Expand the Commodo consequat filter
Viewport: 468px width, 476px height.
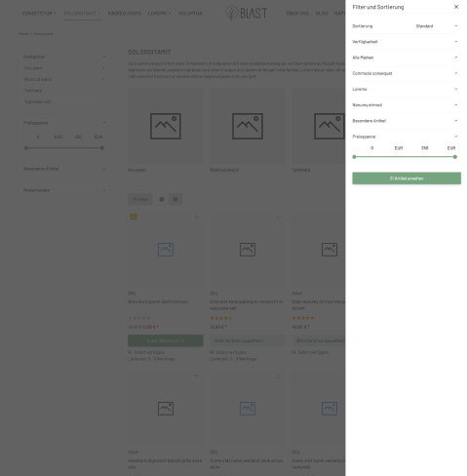point(405,73)
